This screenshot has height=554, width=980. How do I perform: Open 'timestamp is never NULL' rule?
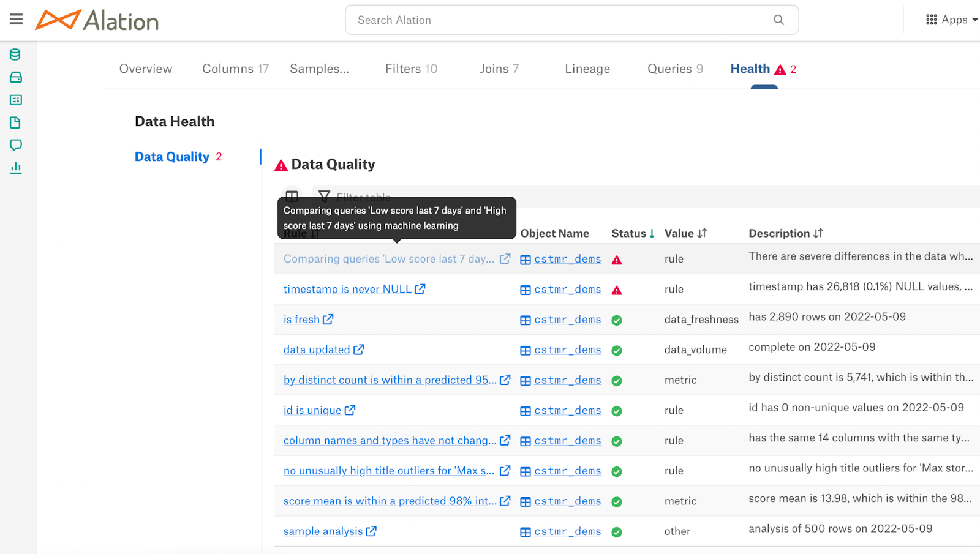click(347, 289)
